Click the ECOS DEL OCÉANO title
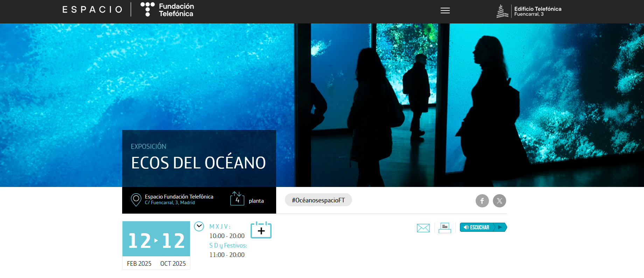Viewport: 644px width, 278px height. tap(198, 163)
